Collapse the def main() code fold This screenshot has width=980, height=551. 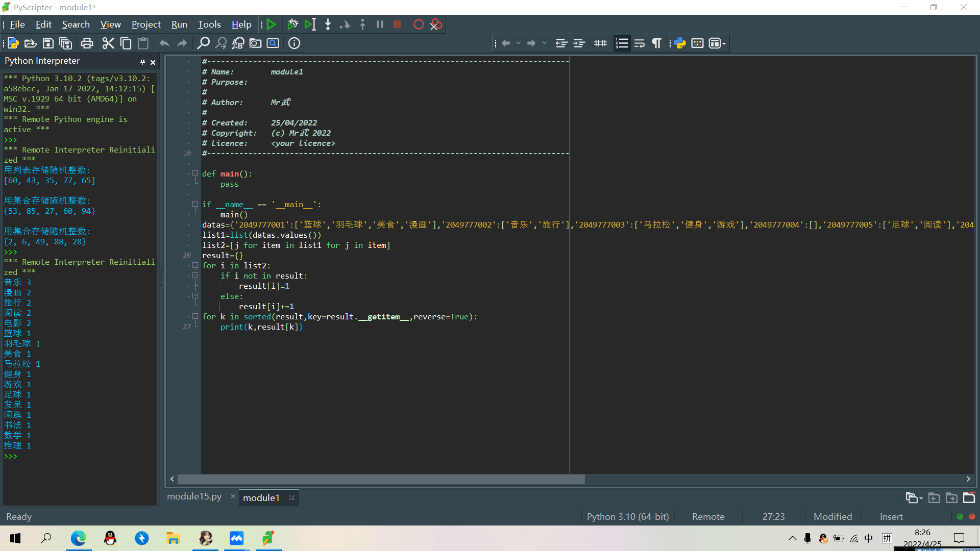(x=195, y=173)
